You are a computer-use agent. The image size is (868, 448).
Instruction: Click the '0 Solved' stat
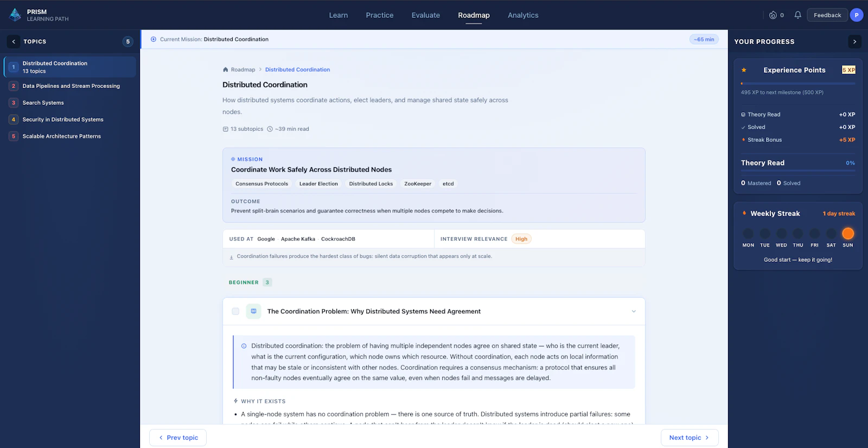click(x=789, y=183)
